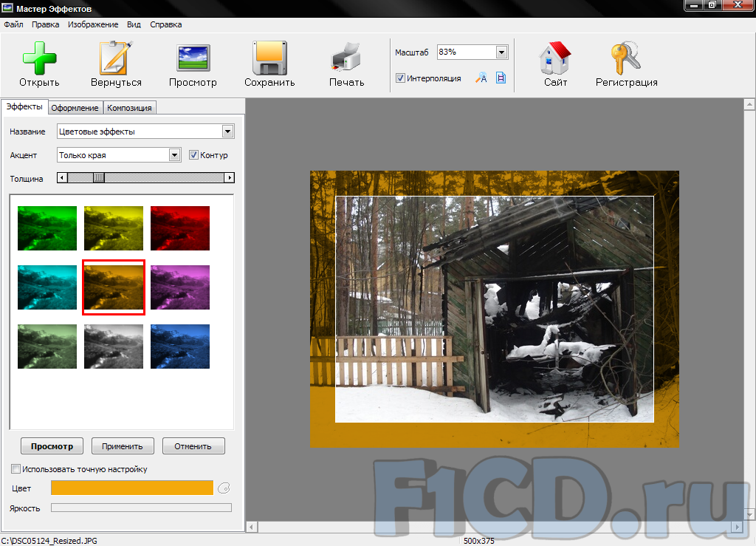Screen dimensions: 756x546
Task: Click the Отменить button
Action: (193, 446)
